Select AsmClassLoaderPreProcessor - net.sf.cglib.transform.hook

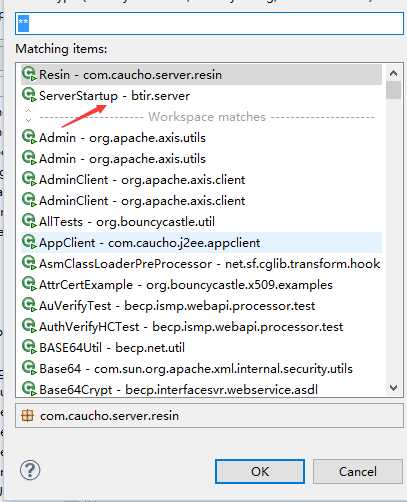pyautogui.click(x=201, y=264)
